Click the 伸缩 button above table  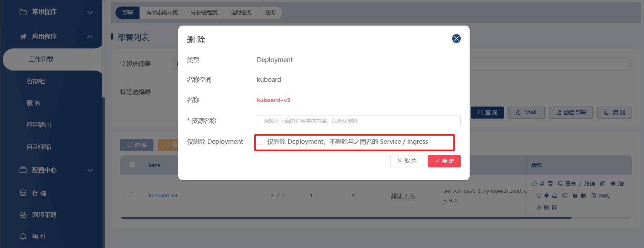tap(137, 145)
